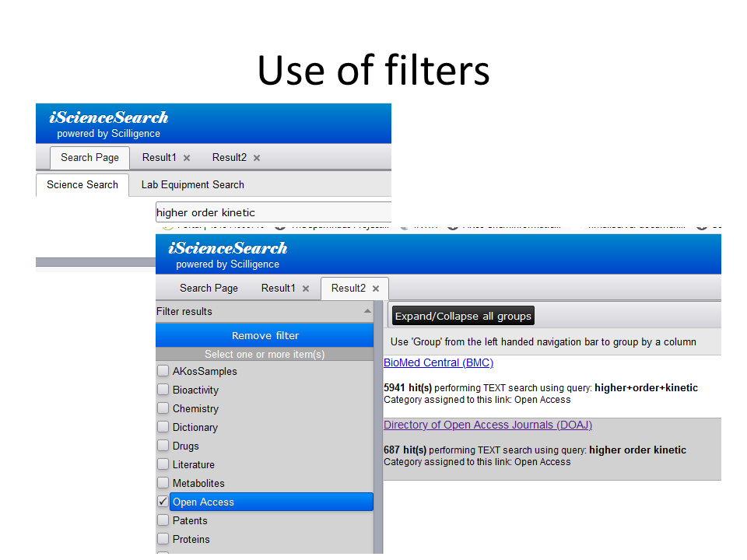The width and height of the screenshot is (747, 560).
Task: Switch to Search Page tab in front window
Action: pyautogui.click(x=209, y=288)
